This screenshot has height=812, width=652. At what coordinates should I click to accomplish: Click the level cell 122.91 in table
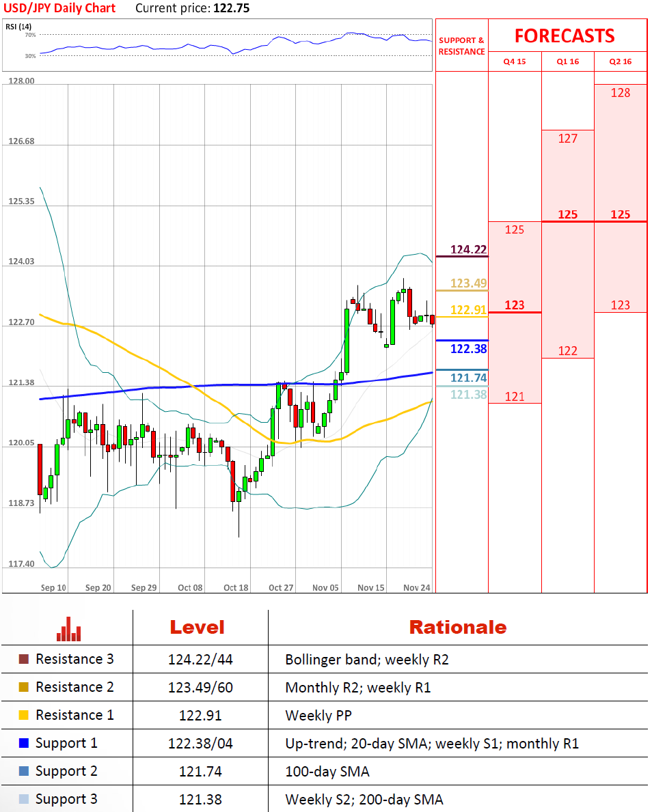click(x=200, y=716)
